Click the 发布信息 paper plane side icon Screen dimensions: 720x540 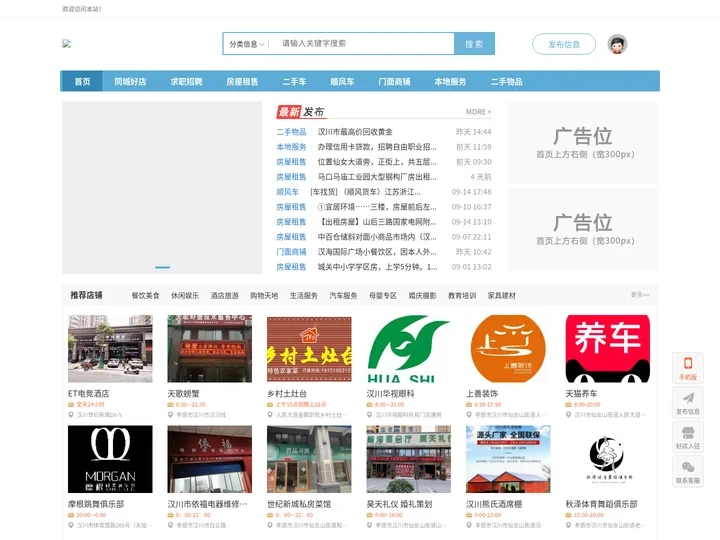(687, 403)
